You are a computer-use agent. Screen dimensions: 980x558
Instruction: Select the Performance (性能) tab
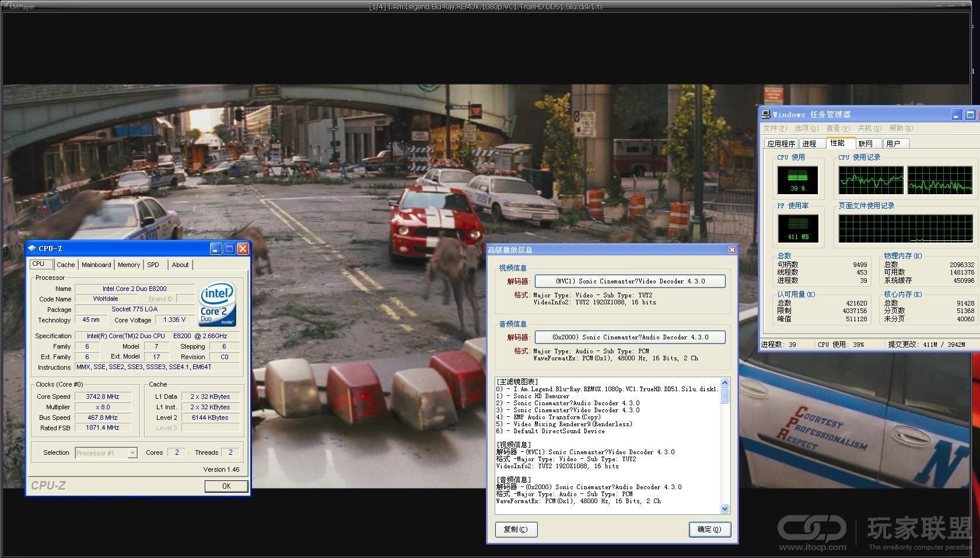(x=841, y=143)
